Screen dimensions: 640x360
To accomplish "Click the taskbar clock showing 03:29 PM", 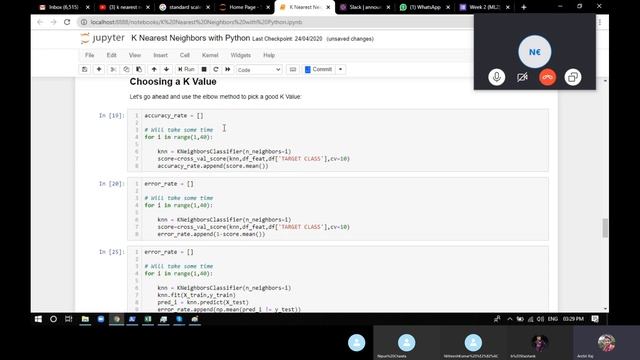I will click(573, 319).
